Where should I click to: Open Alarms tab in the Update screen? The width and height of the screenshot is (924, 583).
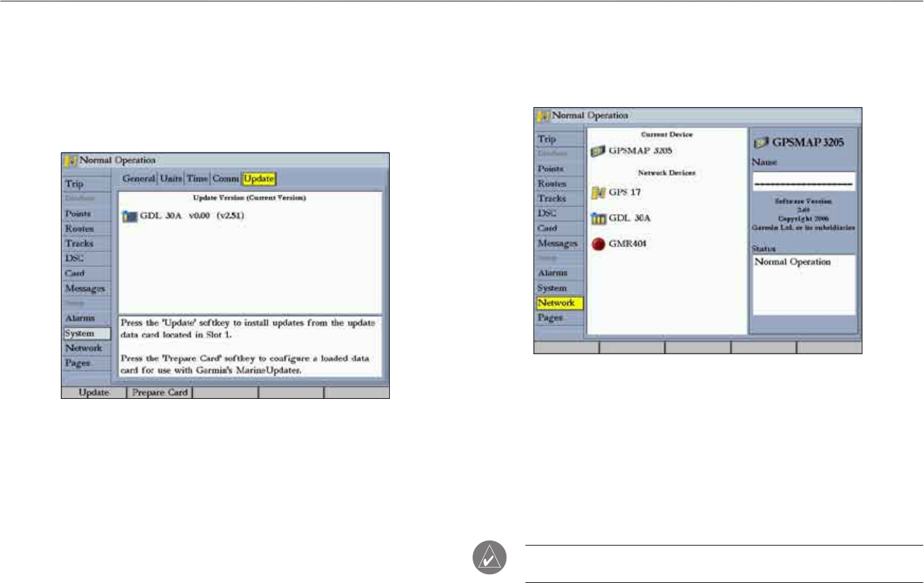pos(86,319)
